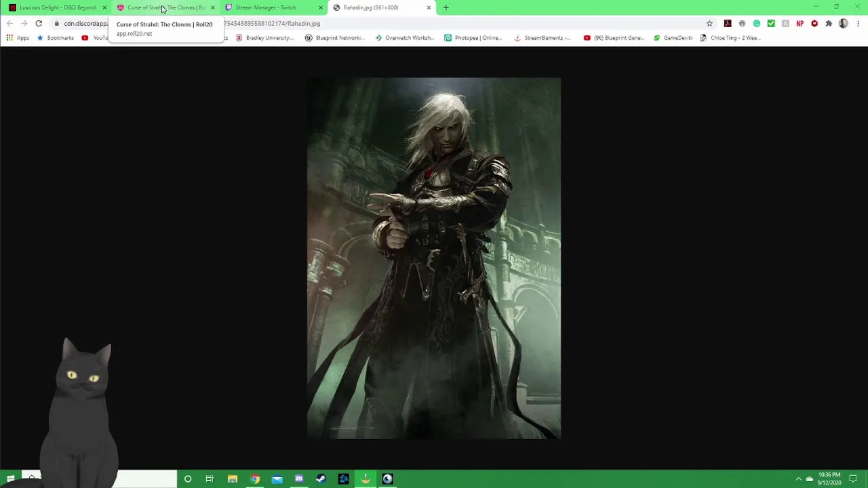Viewport: 868px width, 488px height.
Task: Reload the current page
Action: pyautogui.click(x=39, y=23)
